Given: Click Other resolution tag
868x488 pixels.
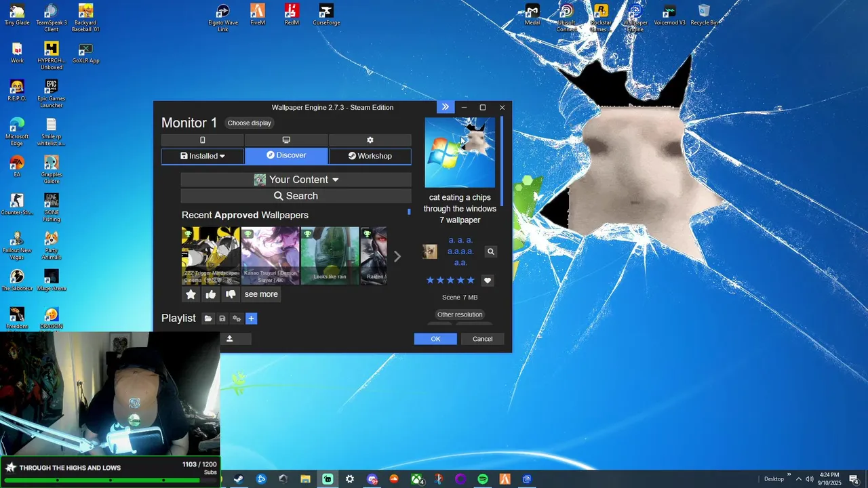Looking at the screenshot, I should [x=460, y=314].
